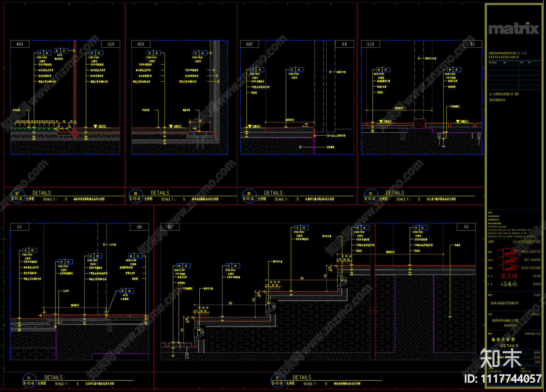
Task: Click the CLIENT label in title block
Action: tap(537, 295)
